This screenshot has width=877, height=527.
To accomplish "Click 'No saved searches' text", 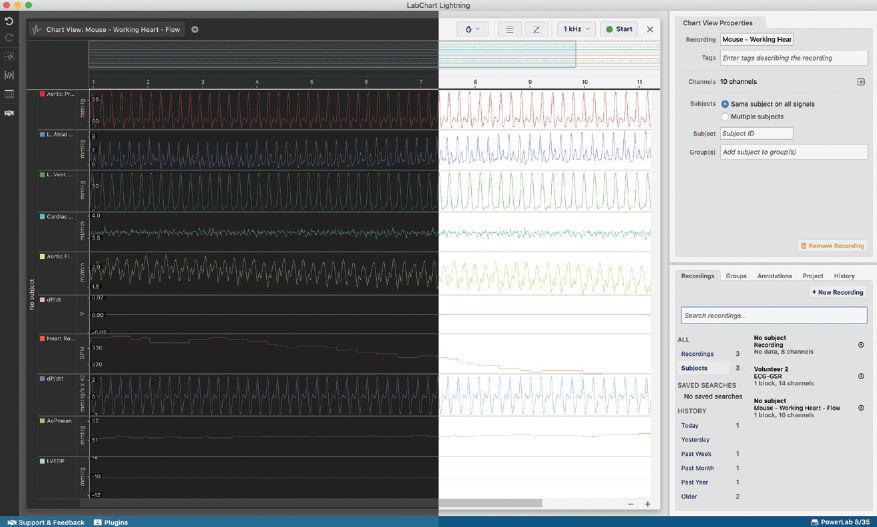I will pyautogui.click(x=713, y=397).
